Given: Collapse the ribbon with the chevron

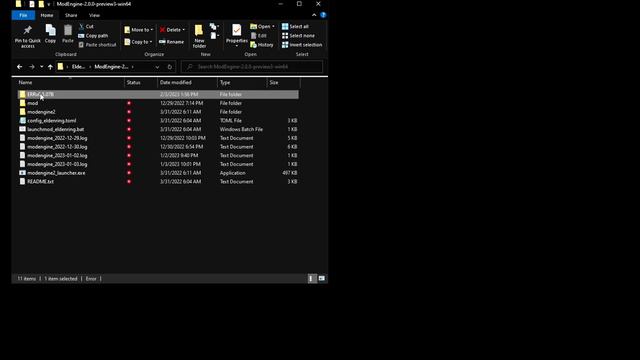Looking at the screenshot, I should (314, 15).
